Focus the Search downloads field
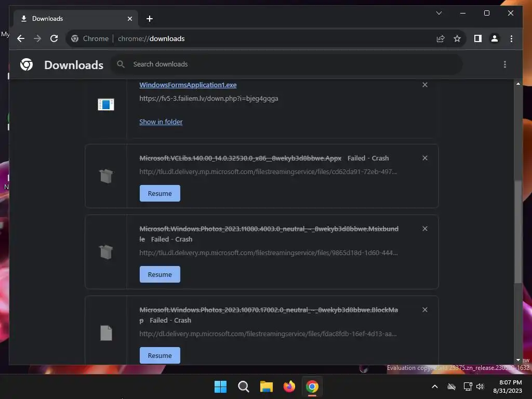Screen dimensions: 532x399 pyautogui.click(x=287, y=64)
